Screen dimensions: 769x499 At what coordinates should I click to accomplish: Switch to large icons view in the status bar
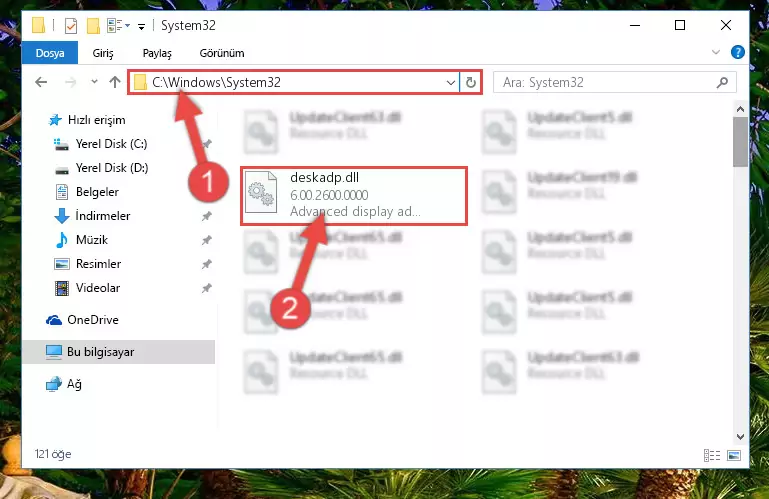pyautogui.click(x=734, y=455)
